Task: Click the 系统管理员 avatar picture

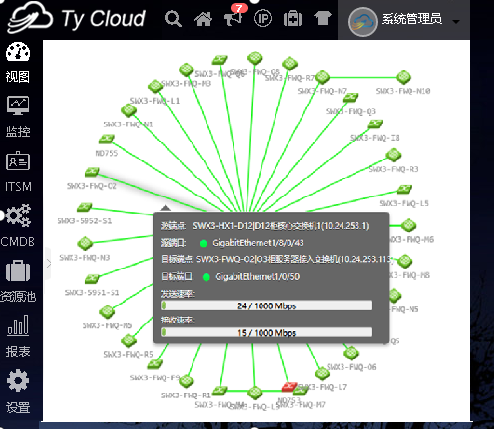Action: click(x=362, y=22)
